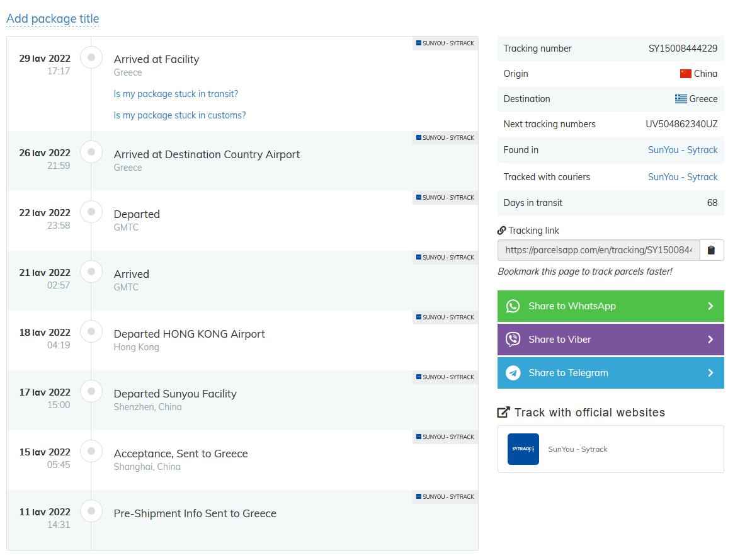Select timeline marker for Pre-Shipment Info Sent to Greece
The height and width of the screenshot is (560, 740).
pos(91,511)
